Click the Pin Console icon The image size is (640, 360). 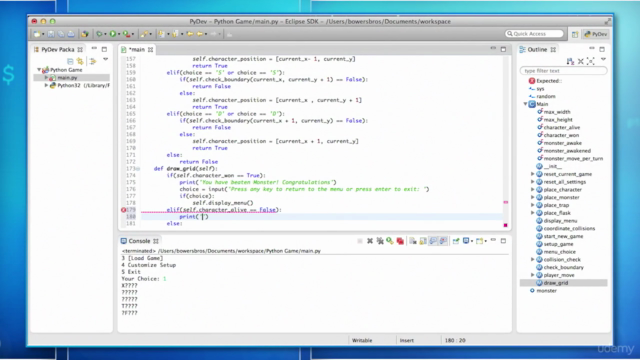click(456, 241)
